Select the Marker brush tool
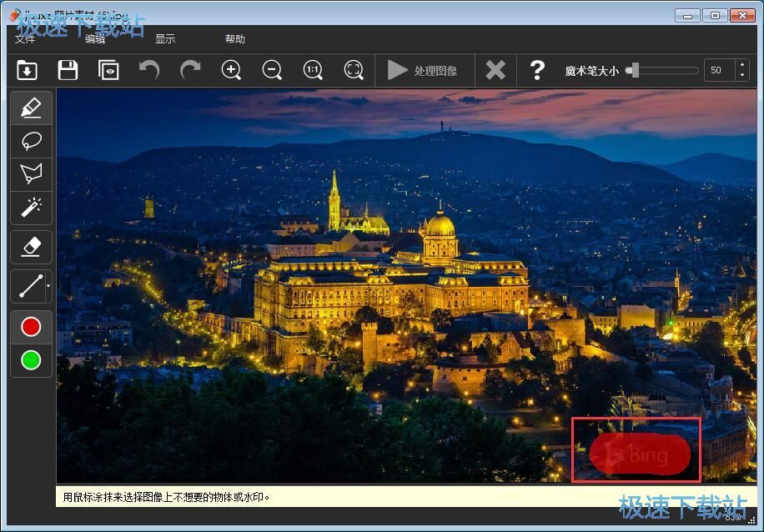Image resolution: width=764 pixels, height=532 pixels. point(31,108)
